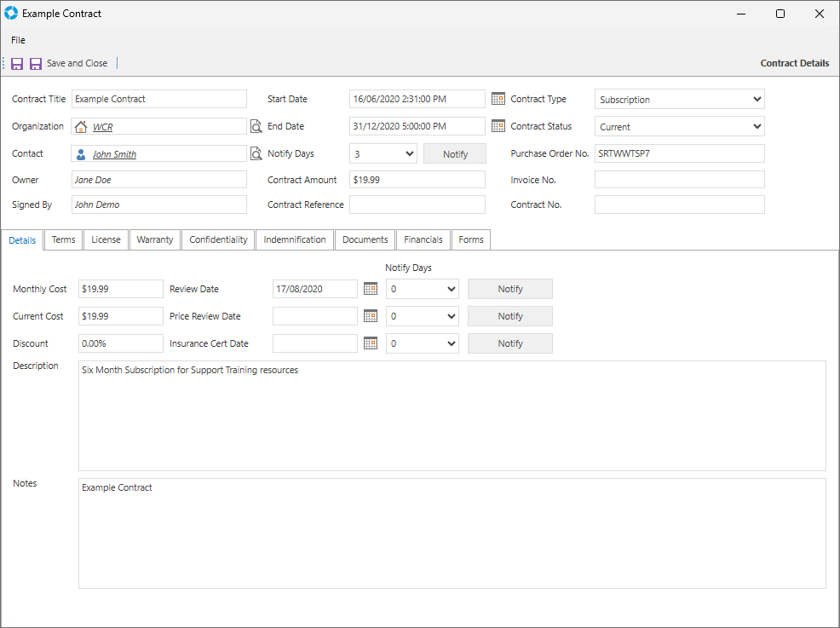Click the Invoice No. input field
This screenshot has width=840, height=628.
click(x=679, y=180)
